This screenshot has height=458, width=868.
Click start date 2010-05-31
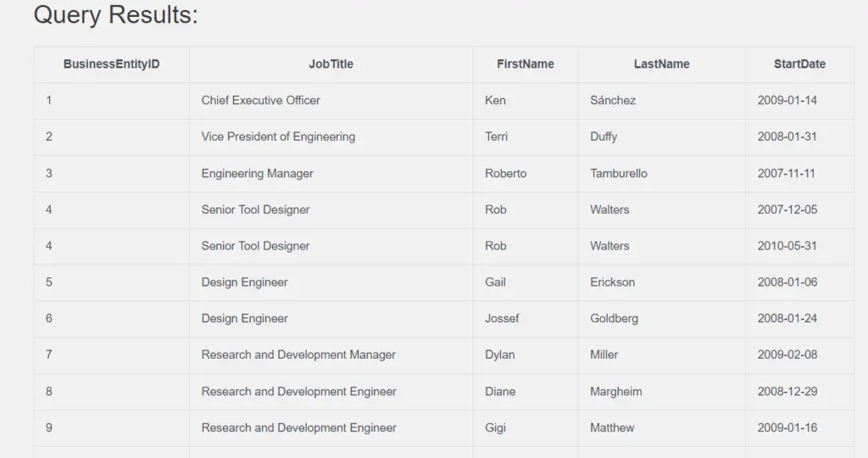(787, 246)
